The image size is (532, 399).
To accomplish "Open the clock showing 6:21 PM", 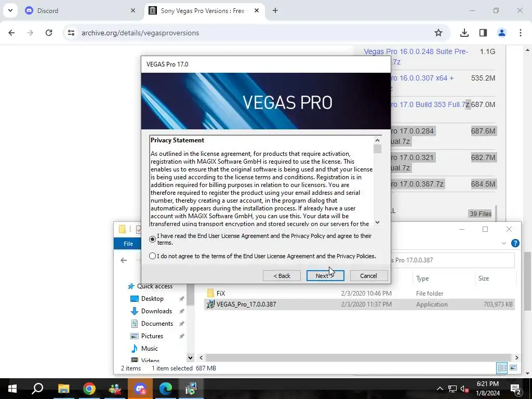I will 488,389.
